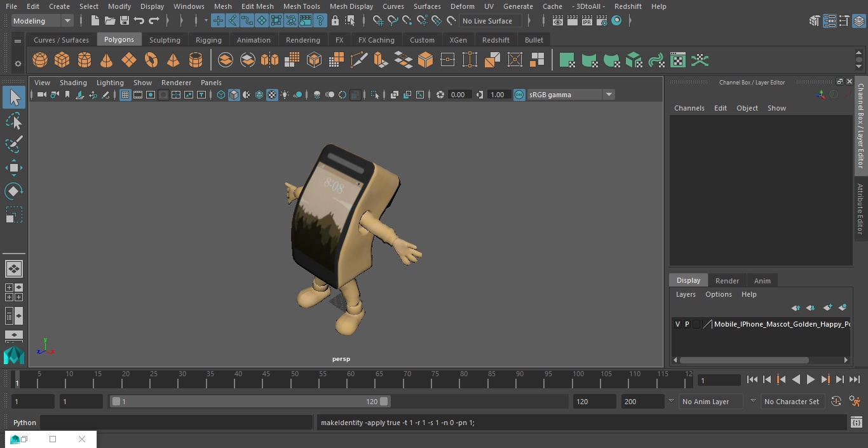Toggle the sRGB gamma view transform button
This screenshot has height=448, width=868.
[x=519, y=95]
